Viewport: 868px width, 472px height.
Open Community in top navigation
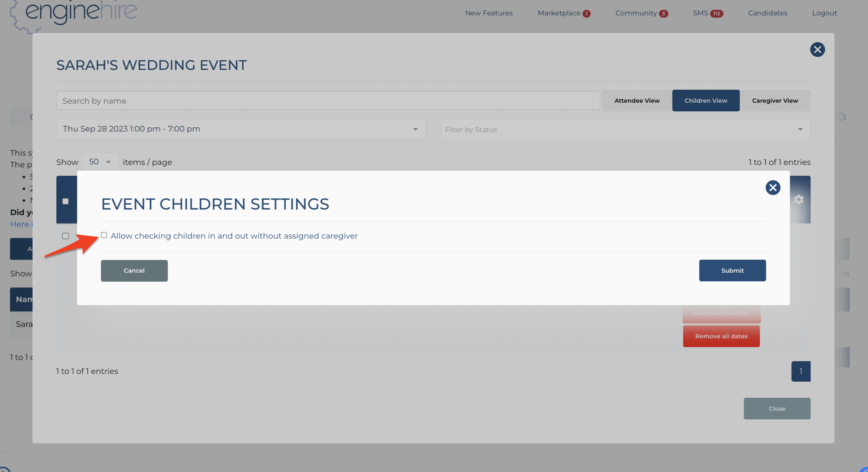tap(636, 13)
